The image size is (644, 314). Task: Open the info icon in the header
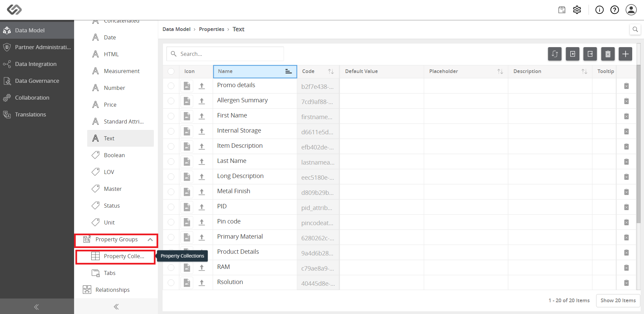click(600, 10)
